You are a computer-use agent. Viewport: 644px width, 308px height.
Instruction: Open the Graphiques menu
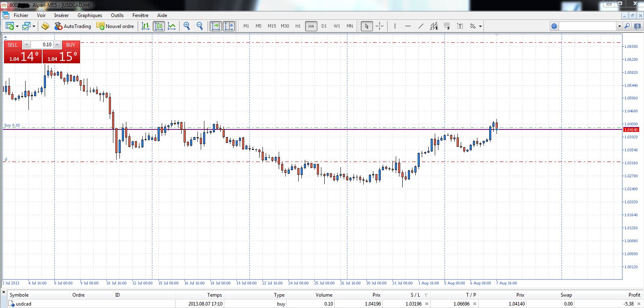pos(90,15)
